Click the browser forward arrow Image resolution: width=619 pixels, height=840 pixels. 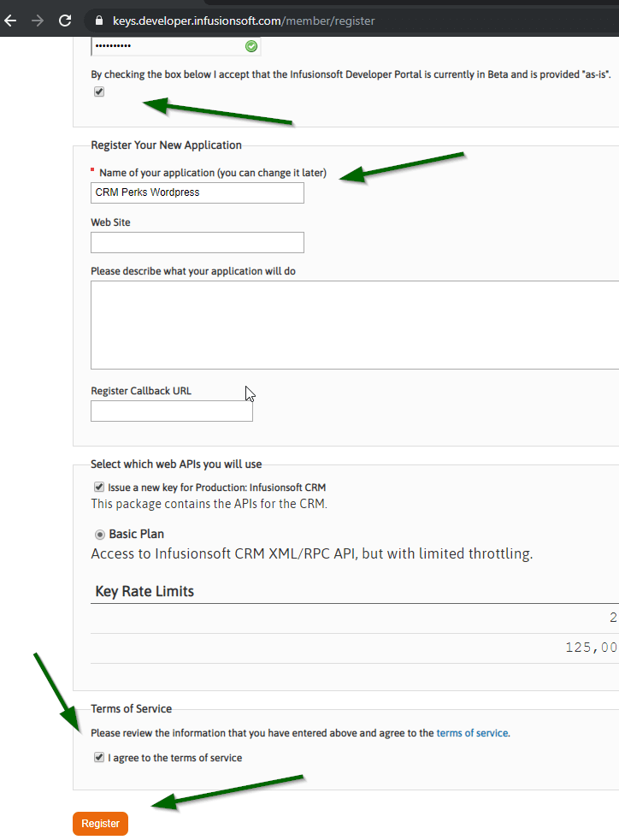pyautogui.click(x=38, y=21)
